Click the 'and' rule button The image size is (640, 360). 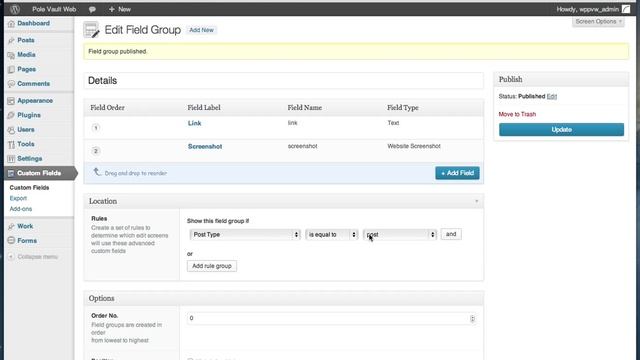pos(451,234)
